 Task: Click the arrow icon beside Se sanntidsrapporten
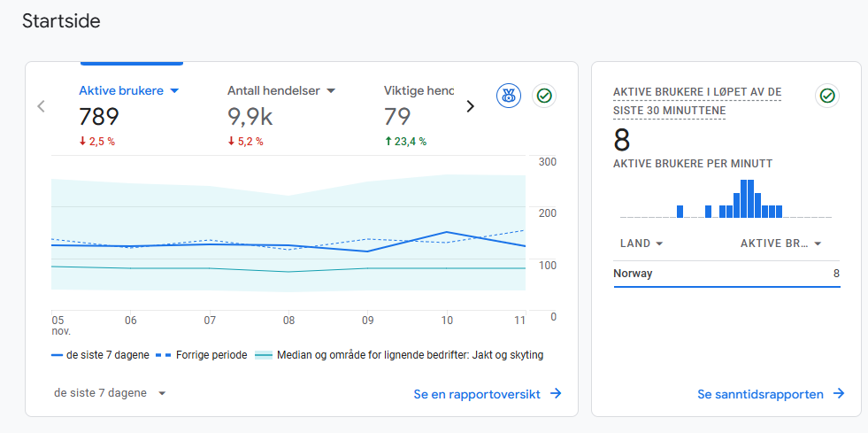(838, 394)
